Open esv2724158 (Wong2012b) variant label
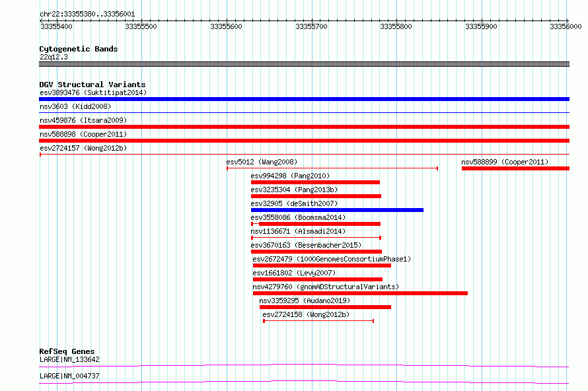Image resolution: width=588 pixels, height=391 pixels. coord(306,314)
